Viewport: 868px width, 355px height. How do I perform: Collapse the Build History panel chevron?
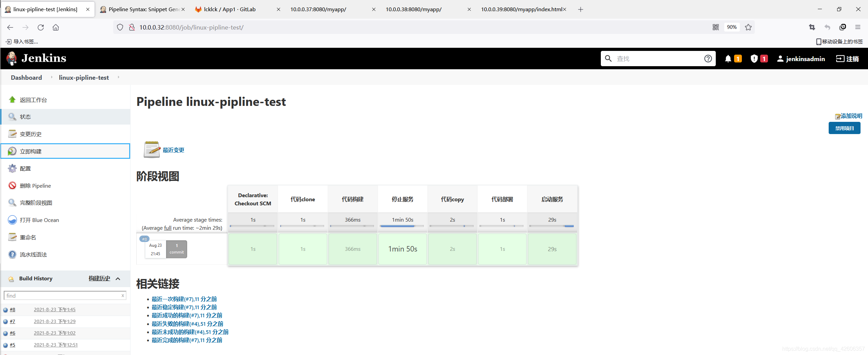click(x=118, y=279)
